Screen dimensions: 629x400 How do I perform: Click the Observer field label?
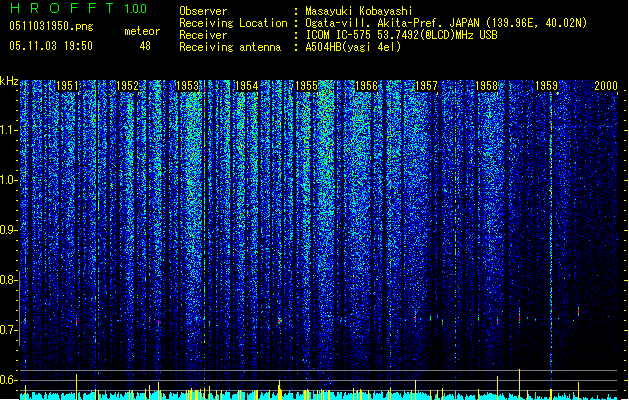[x=203, y=11]
